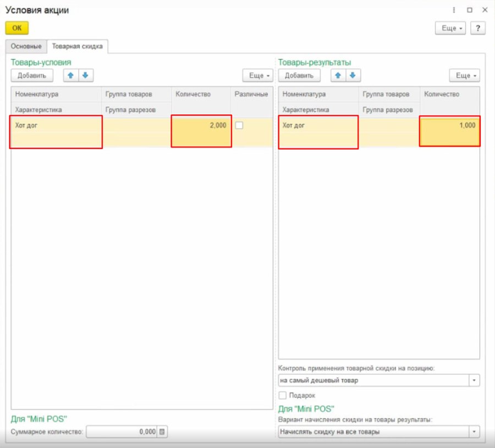The height and width of the screenshot is (448, 495).
Task: Move row up in Товары-условия
Action: (x=71, y=75)
